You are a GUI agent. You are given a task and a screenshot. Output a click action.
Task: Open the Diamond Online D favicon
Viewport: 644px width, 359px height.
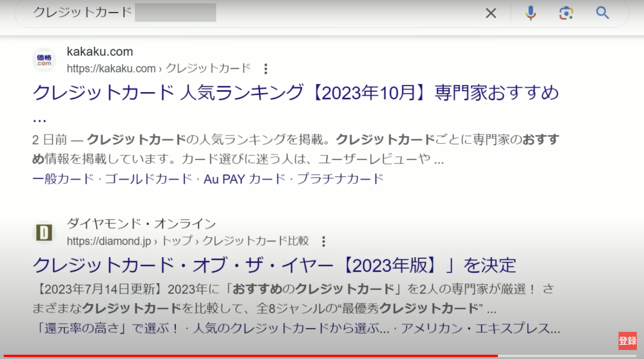(44, 232)
